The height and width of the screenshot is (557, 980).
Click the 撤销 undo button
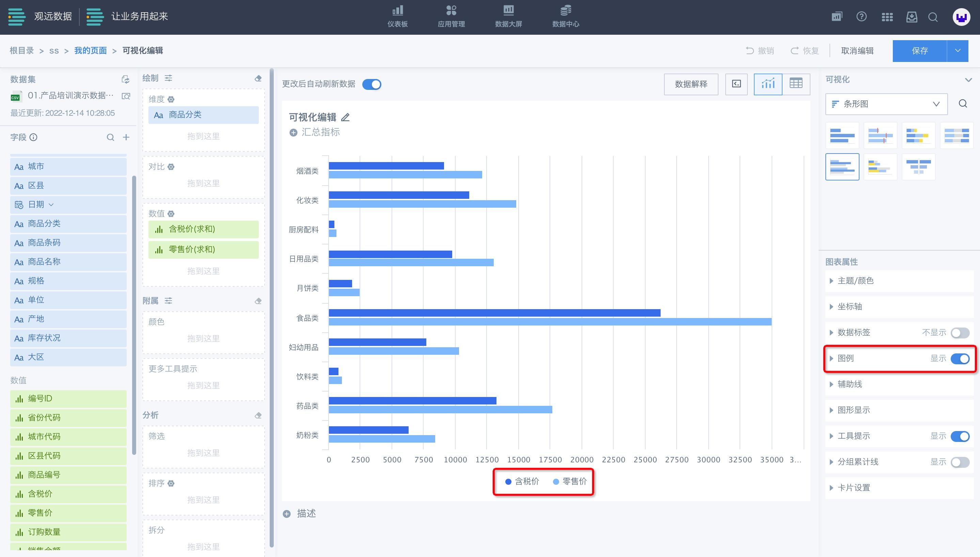coord(760,51)
